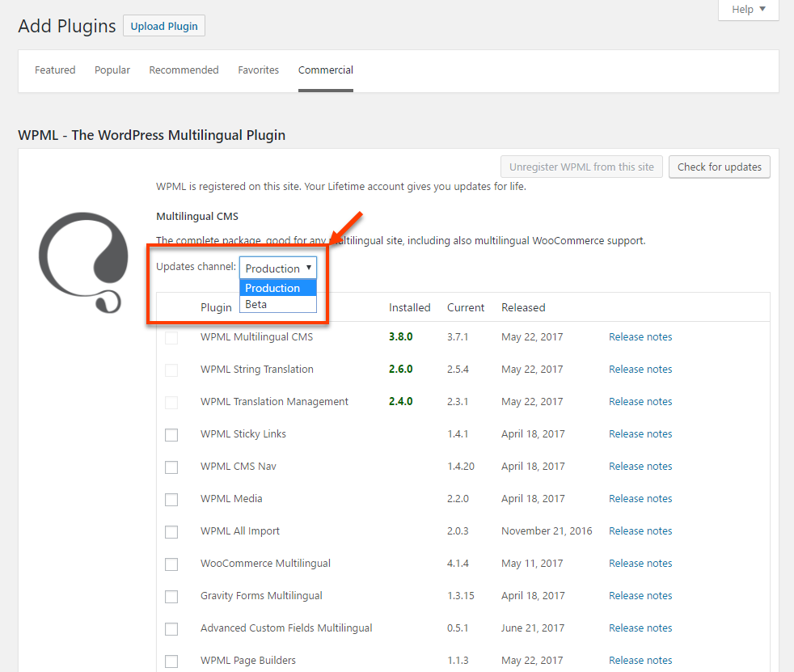Open Release notes for WPML Multilingual CMS
This screenshot has width=794, height=672.
pos(640,336)
